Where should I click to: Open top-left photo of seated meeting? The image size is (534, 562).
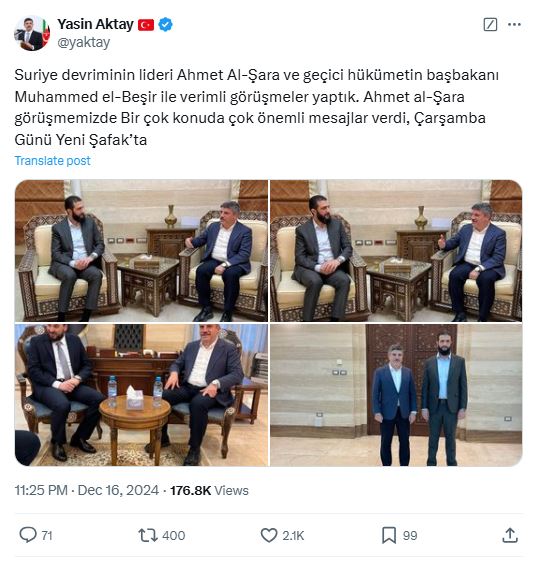click(141, 251)
